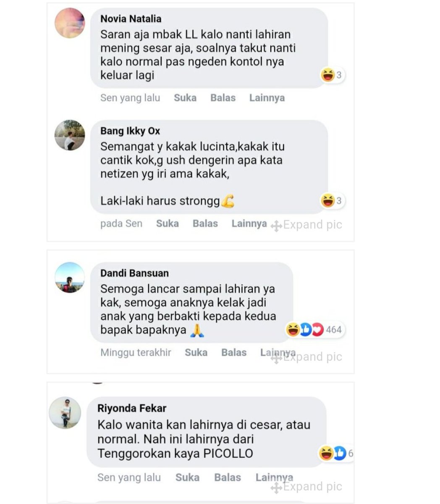The width and height of the screenshot is (440, 504).
Task: Expand pic under Riyonda Fekar's comment
Action: click(x=306, y=487)
